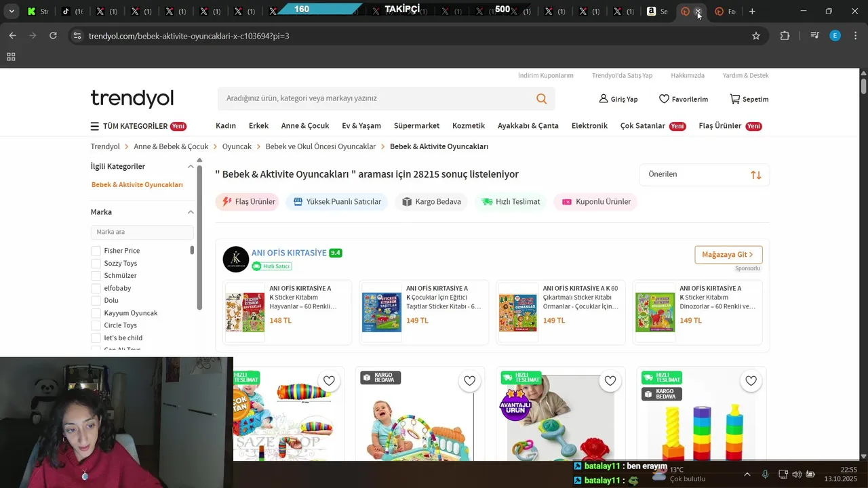The image size is (868, 488).
Task: Check the Sozzy Toys brand filter
Action: tap(96, 264)
